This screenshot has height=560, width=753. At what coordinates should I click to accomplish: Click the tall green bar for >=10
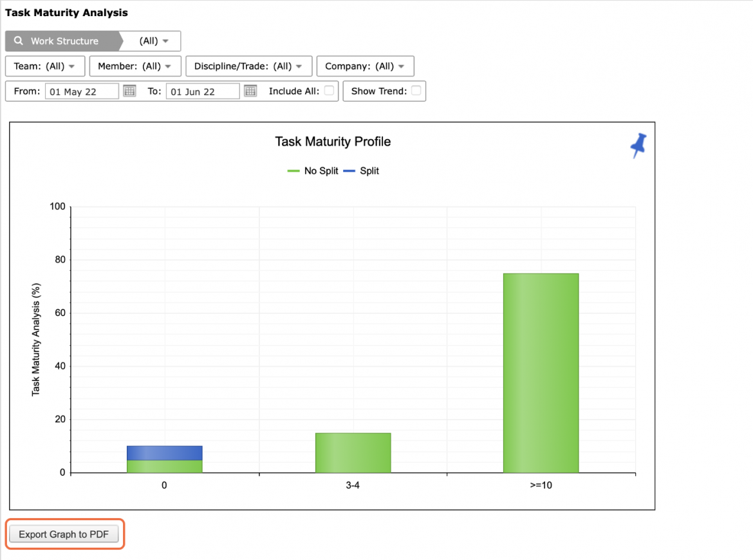pos(541,373)
